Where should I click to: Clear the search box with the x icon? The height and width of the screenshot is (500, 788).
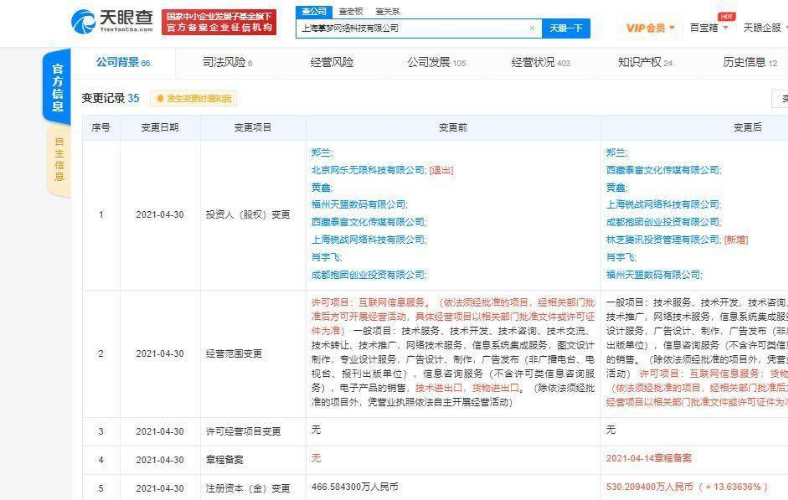click(532, 28)
